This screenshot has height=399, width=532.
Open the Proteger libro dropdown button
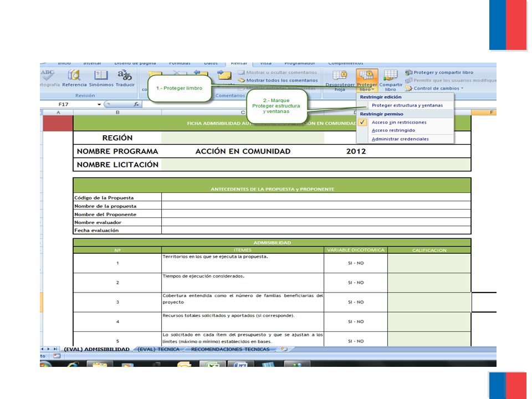click(367, 80)
